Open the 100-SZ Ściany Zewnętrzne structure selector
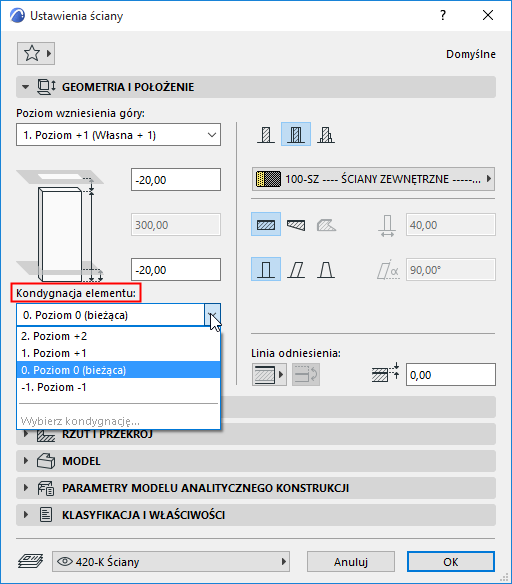512x584 pixels. (373, 179)
